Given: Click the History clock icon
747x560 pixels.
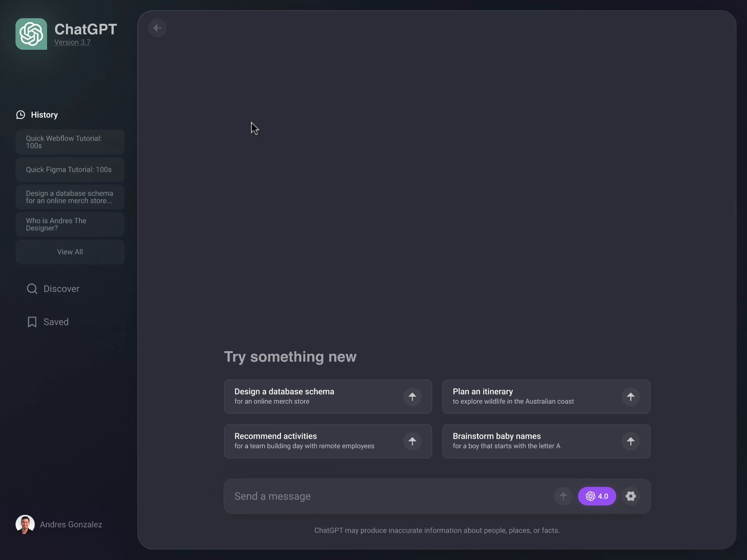Looking at the screenshot, I should tap(21, 115).
